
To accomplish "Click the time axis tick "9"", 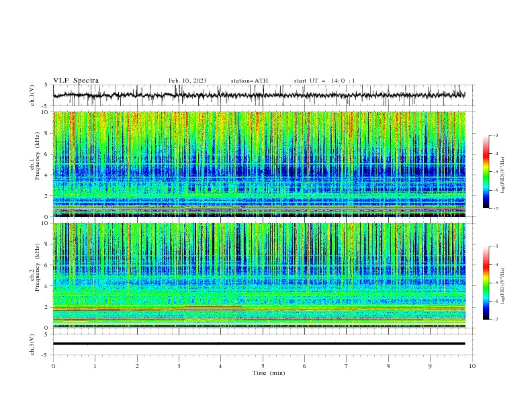I will click(x=430, y=366).
